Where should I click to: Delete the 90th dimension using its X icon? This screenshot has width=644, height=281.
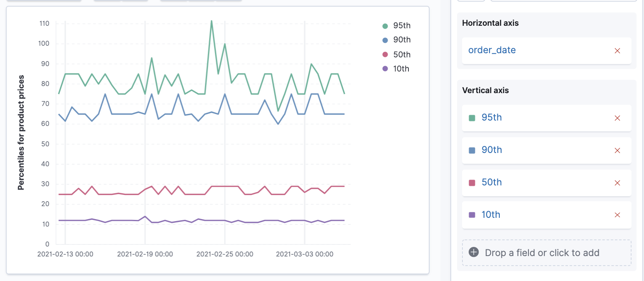617,150
